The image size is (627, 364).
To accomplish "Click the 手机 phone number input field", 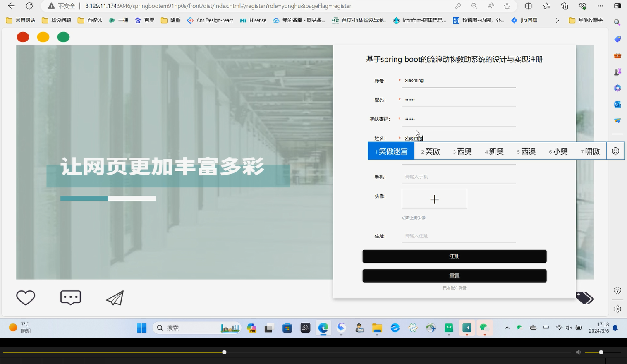I will [x=458, y=176].
